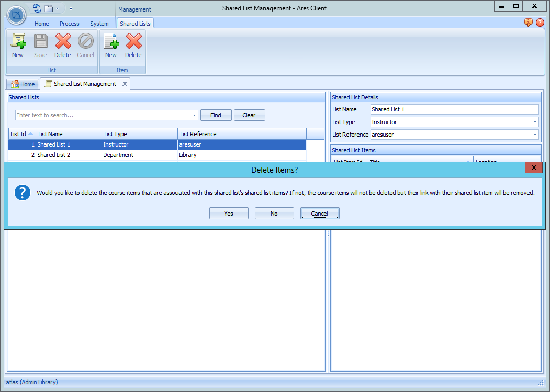Image resolution: width=550 pixels, height=392 pixels.
Task: Open the application menu via the Ares logo
Action: [16, 15]
